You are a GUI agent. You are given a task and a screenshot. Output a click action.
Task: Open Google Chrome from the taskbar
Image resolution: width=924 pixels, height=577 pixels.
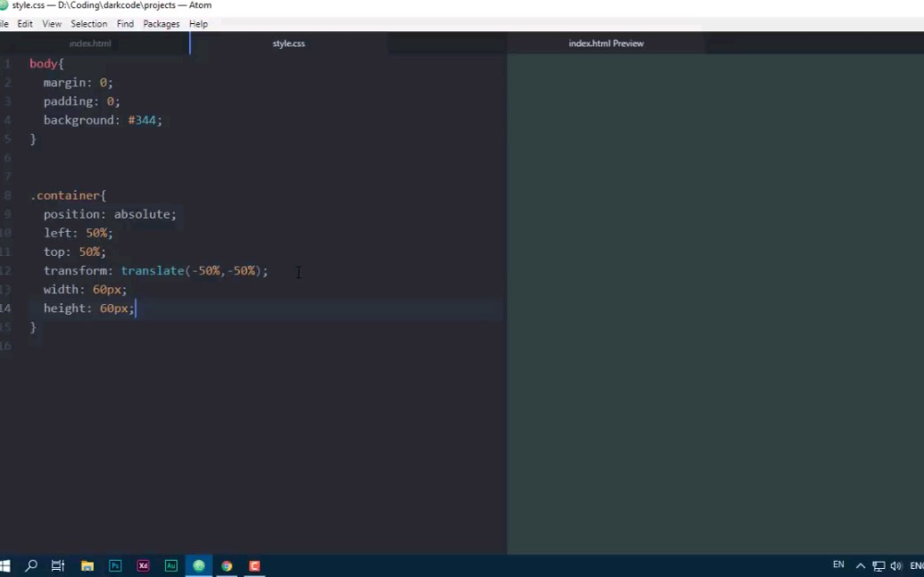point(227,565)
